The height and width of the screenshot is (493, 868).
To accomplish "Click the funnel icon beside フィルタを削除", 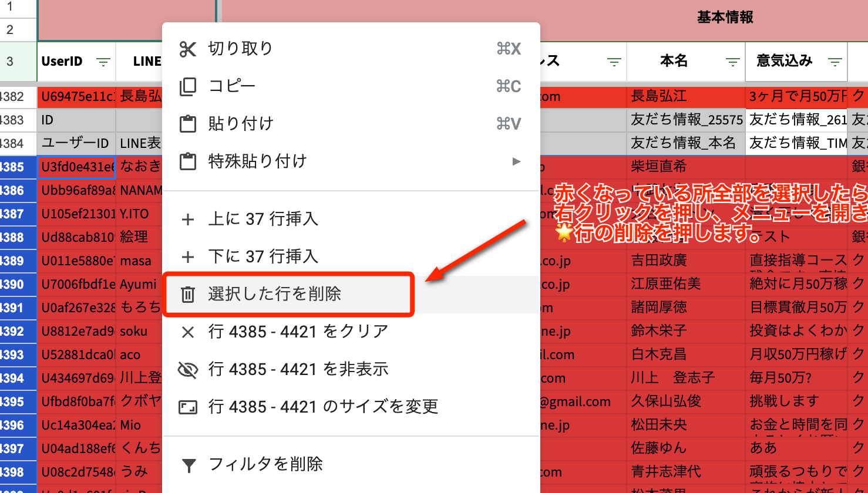I will pos(189,464).
